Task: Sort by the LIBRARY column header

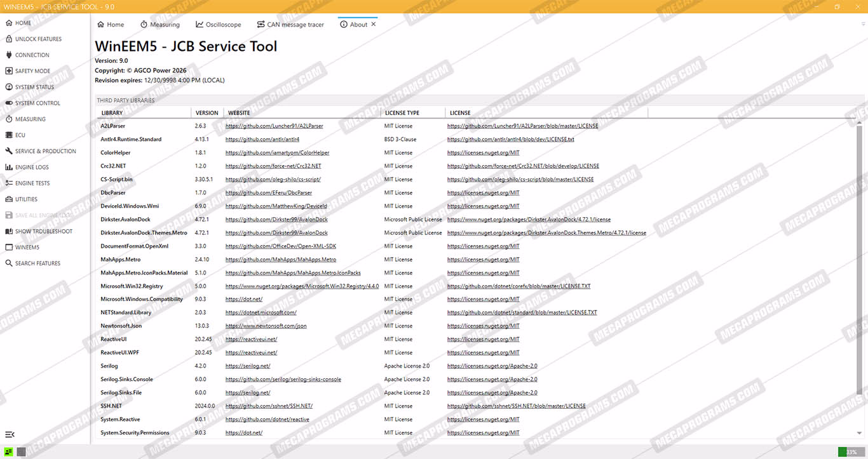Action: coord(144,113)
